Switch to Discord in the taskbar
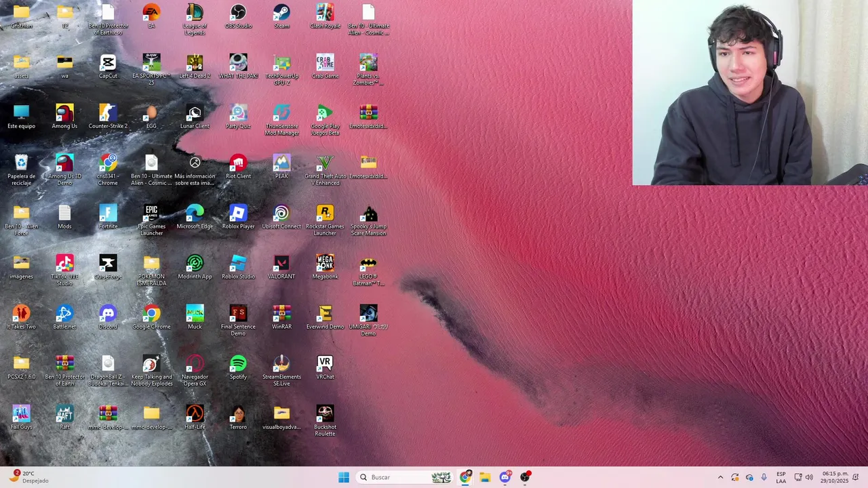The image size is (868, 488). coord(505,477)
